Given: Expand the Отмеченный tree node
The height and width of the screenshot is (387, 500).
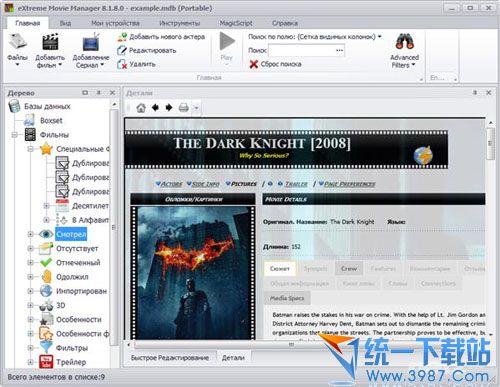Looking at the screenshot, I should (x=30, y=263).
